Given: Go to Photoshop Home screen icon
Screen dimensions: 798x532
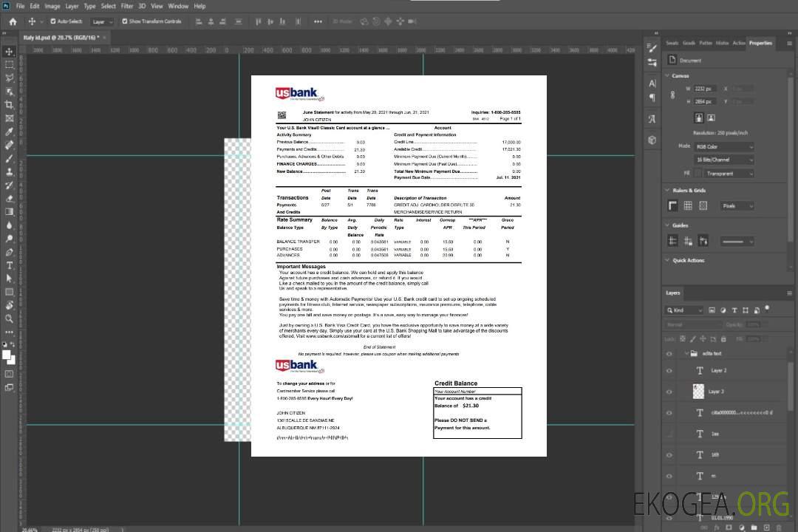Looking at the screenshot, I should (13, 21).
